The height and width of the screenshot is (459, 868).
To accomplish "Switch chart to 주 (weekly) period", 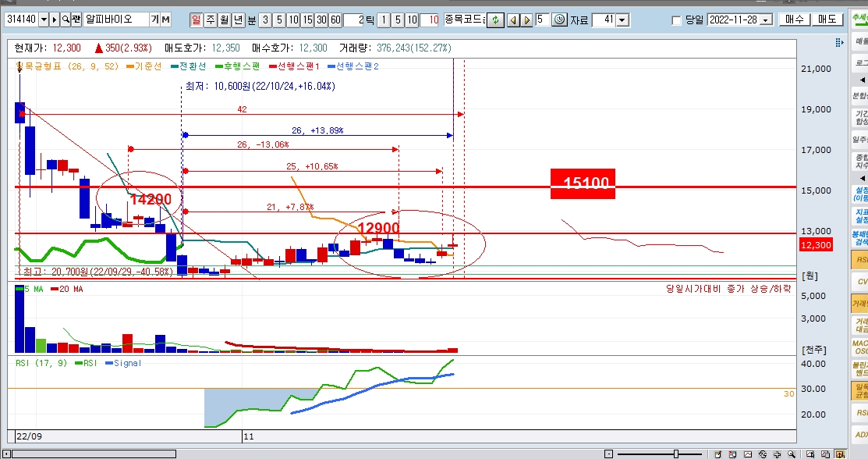I will [x=210, y=20].
